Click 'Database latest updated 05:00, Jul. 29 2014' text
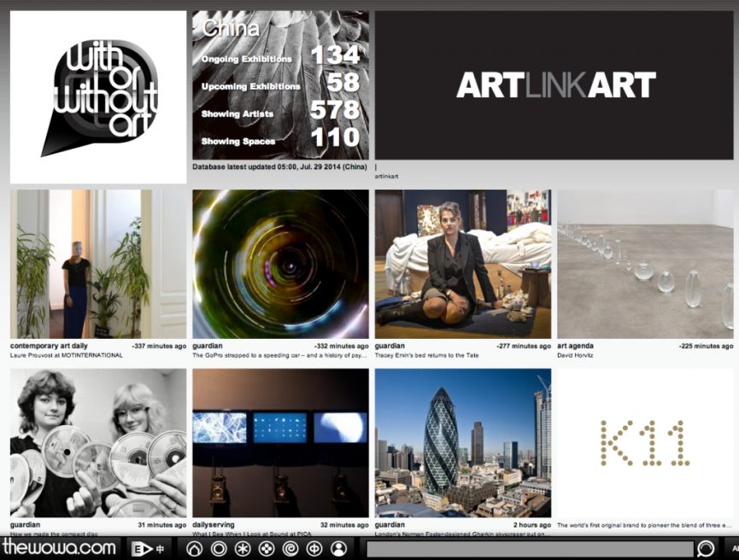The image size is (739, 560). (279, 166)
